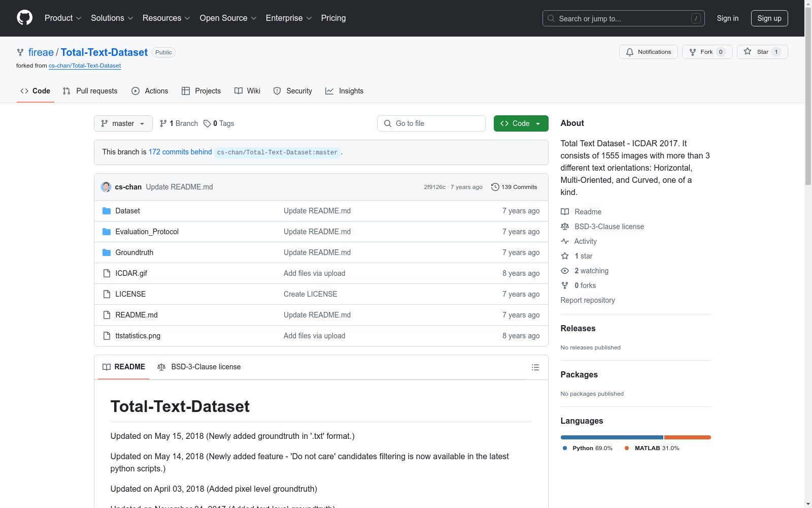Open the README outline list icon
Viewport: 812px width, 508px height.
[535, 367]
